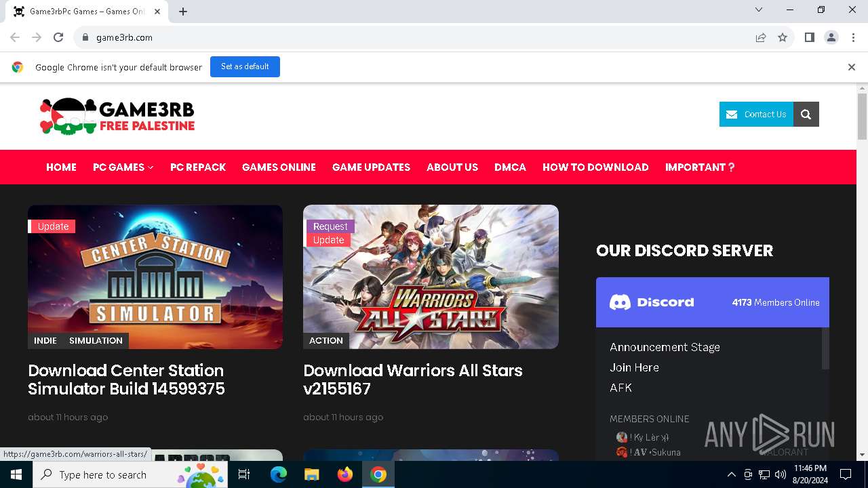Open volume control in system tray

point(781,474)
